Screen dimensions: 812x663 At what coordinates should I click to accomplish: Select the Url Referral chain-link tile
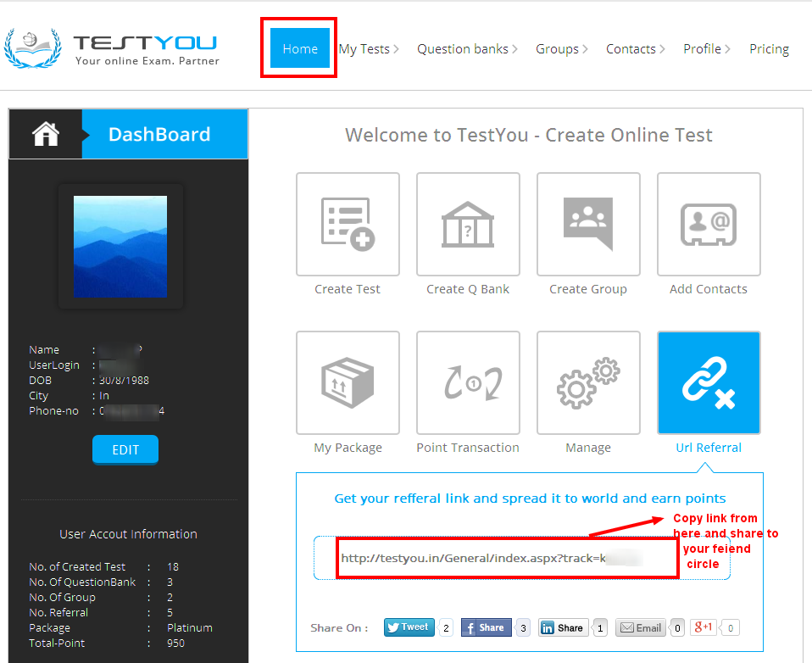coord(709,382)
